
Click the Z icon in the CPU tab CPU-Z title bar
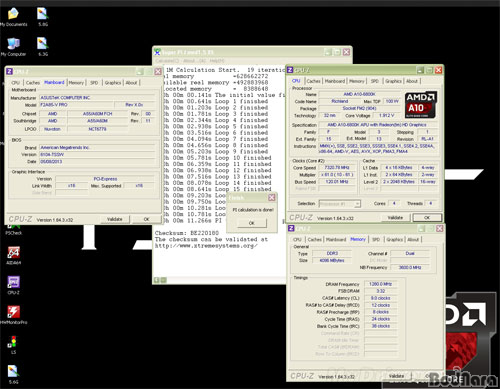pyautogui.click(x=290, y=70)
